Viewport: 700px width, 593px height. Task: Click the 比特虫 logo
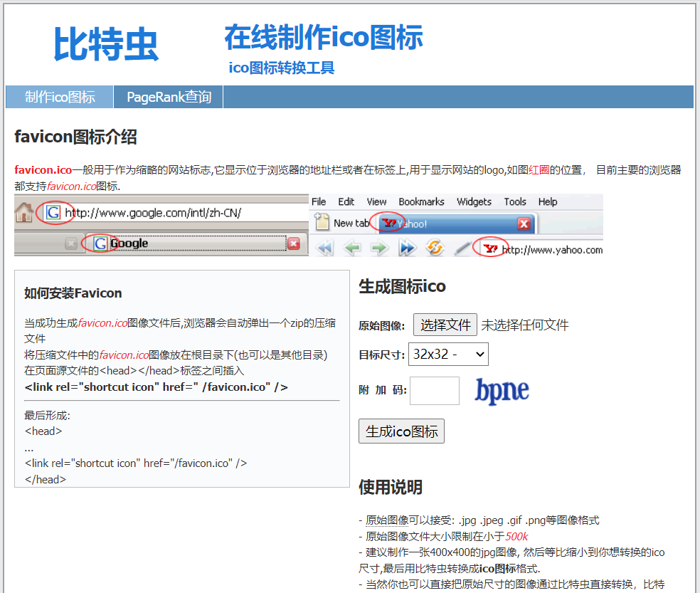(x=105, y=44)
